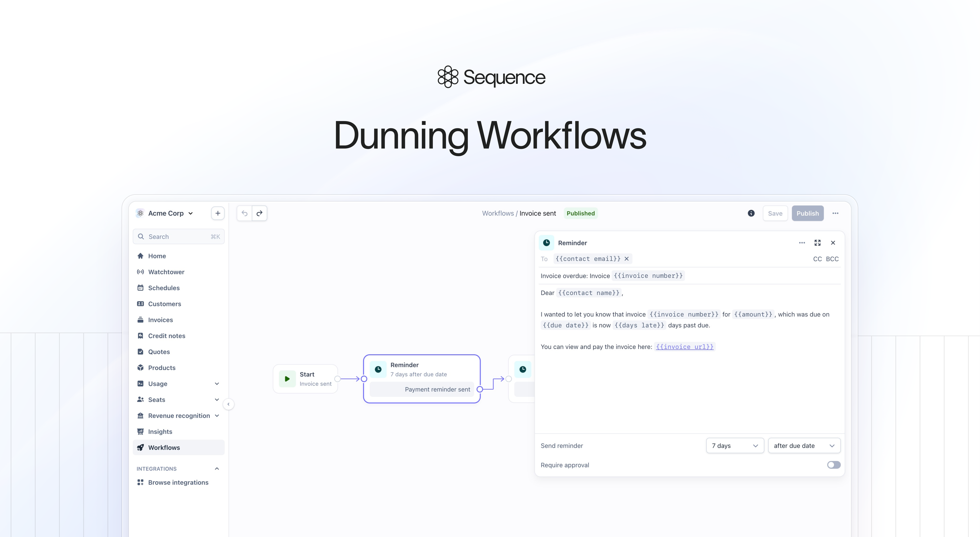Click the Start node play icon
This screenshot has height=537, width=980.
tap(287, 379)
